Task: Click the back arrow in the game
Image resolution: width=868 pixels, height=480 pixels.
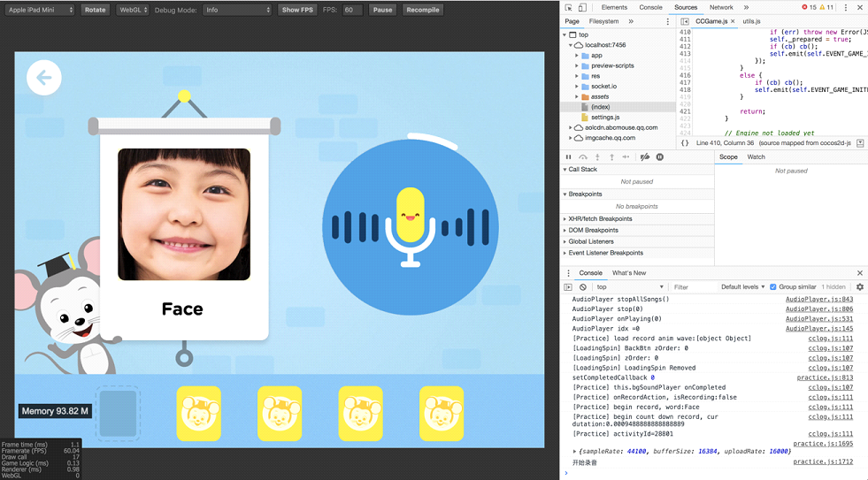Action: 43,78
